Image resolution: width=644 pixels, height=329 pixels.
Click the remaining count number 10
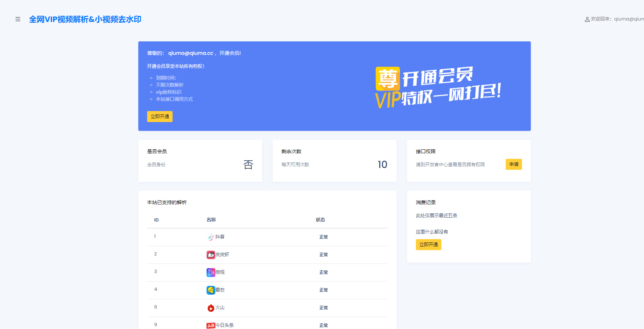coord(382,164)
